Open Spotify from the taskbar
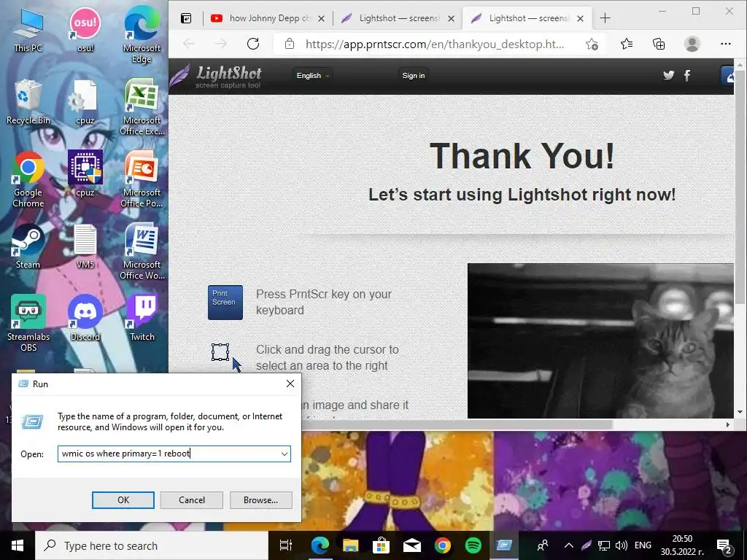The width and height of the screenshot is (747, 560). point(473,545)
